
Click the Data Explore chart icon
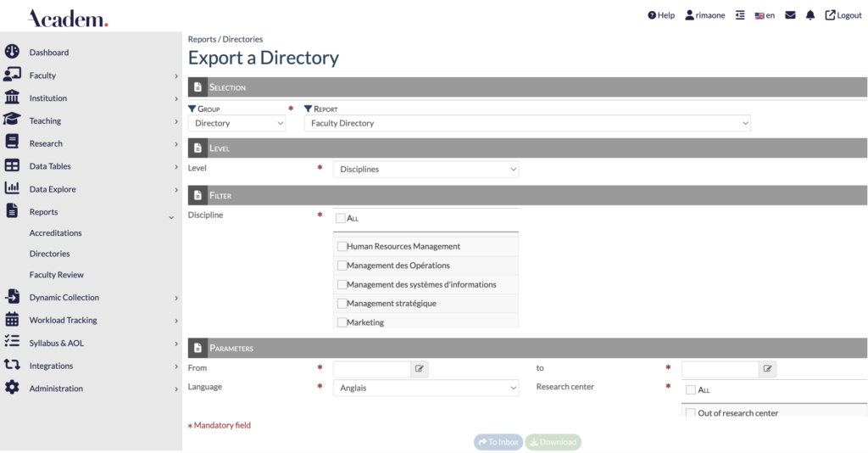coord(12,188)
